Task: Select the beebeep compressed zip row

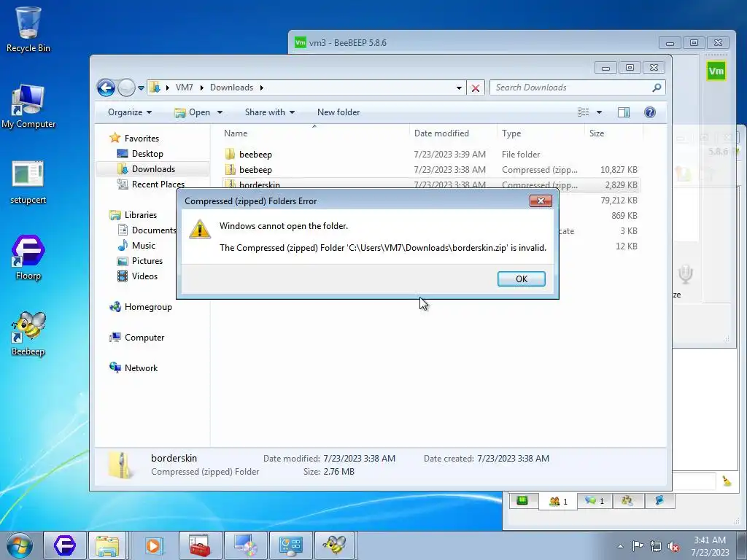Action: coord(430,169)
